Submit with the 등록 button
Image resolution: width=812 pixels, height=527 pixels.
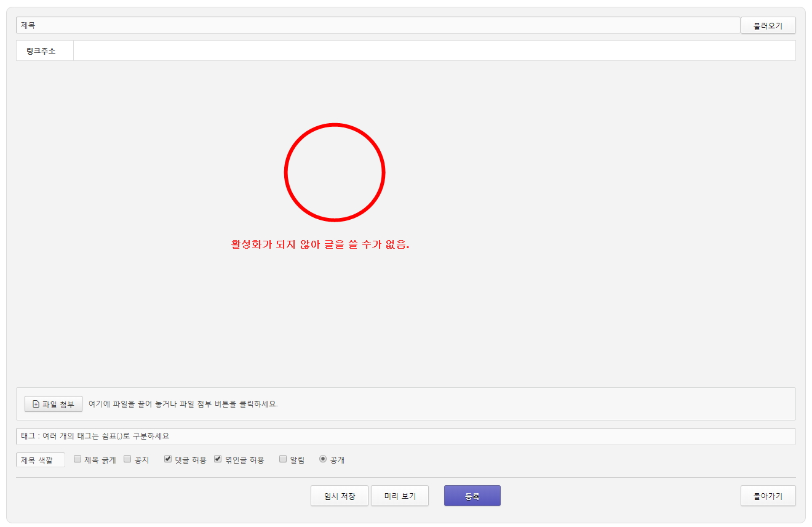472,496
